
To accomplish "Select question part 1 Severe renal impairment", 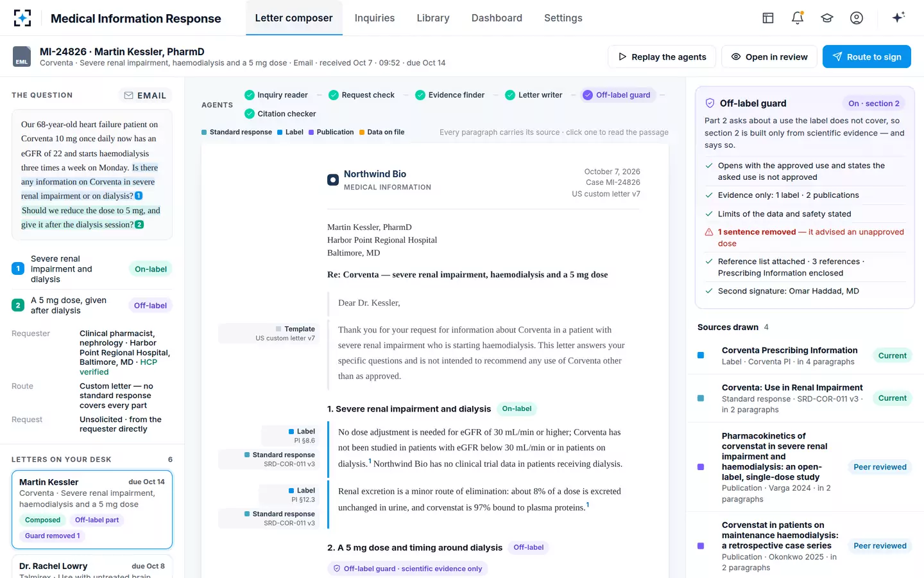I will [x=92, y=269].
